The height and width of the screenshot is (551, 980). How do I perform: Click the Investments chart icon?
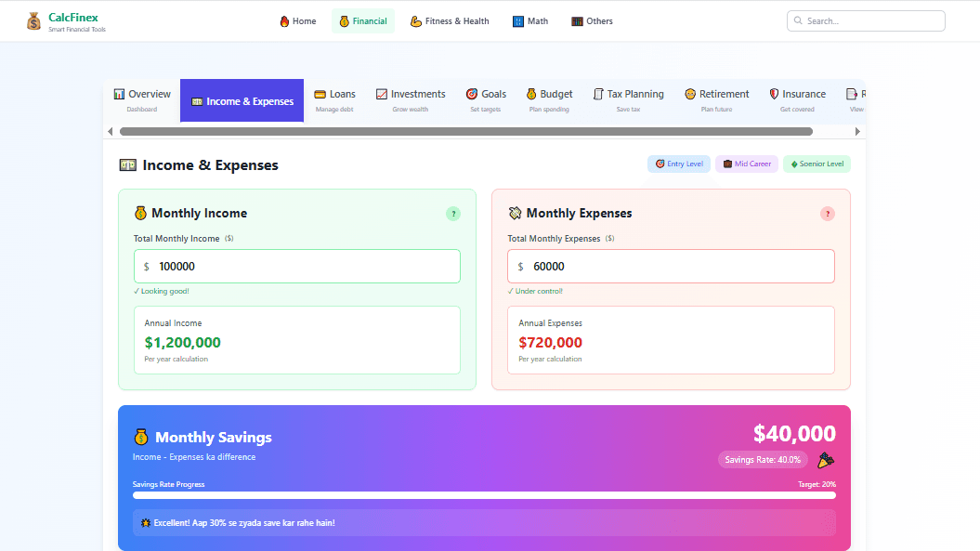pyautogui.click(x=381, y=94)
